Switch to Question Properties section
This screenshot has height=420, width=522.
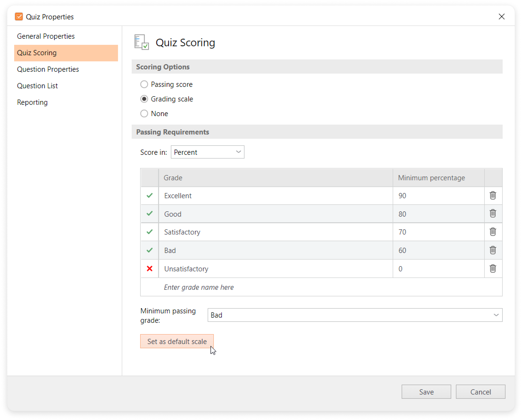tap(48, 69)
